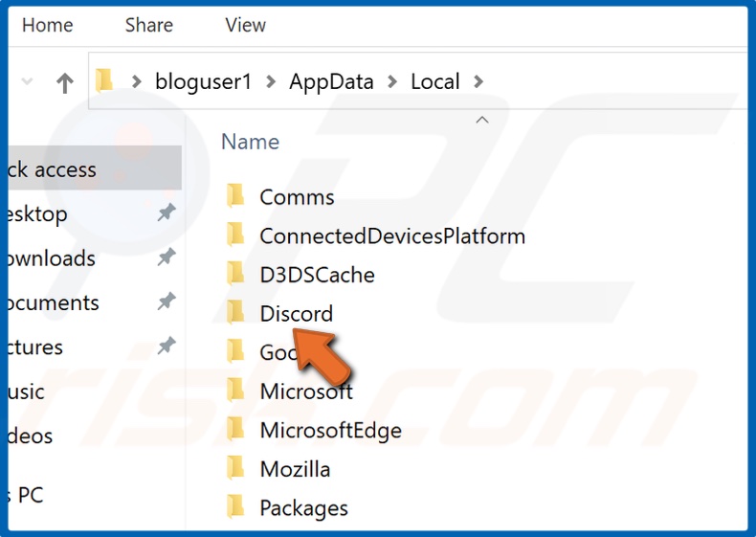Open Desktop in the navigation pane
This screenshot has width=756, height=537.
pos(37,214)
